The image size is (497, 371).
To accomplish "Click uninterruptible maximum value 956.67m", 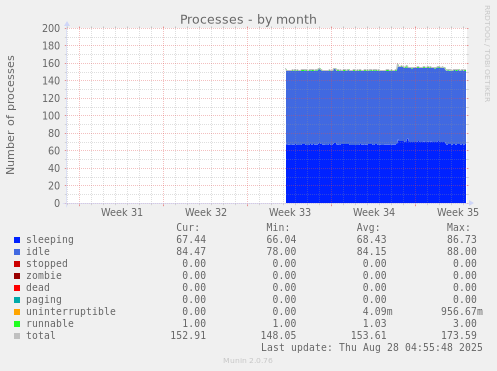I will pyautogui.click(x=462, y=312).
